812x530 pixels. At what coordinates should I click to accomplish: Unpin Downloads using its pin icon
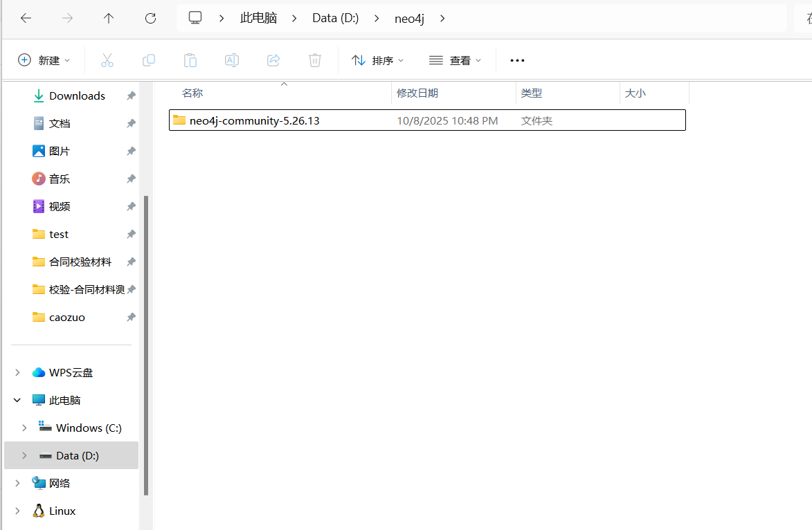(x=131, y=95)
